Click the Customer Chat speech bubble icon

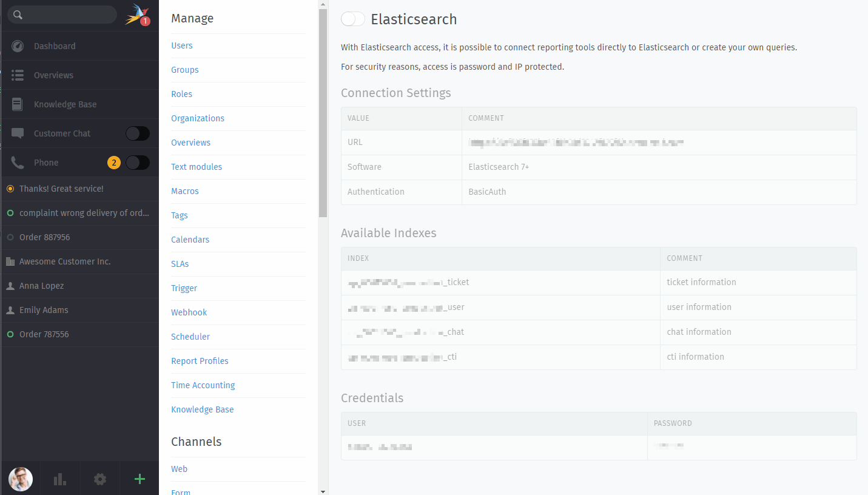coord(18,133)
